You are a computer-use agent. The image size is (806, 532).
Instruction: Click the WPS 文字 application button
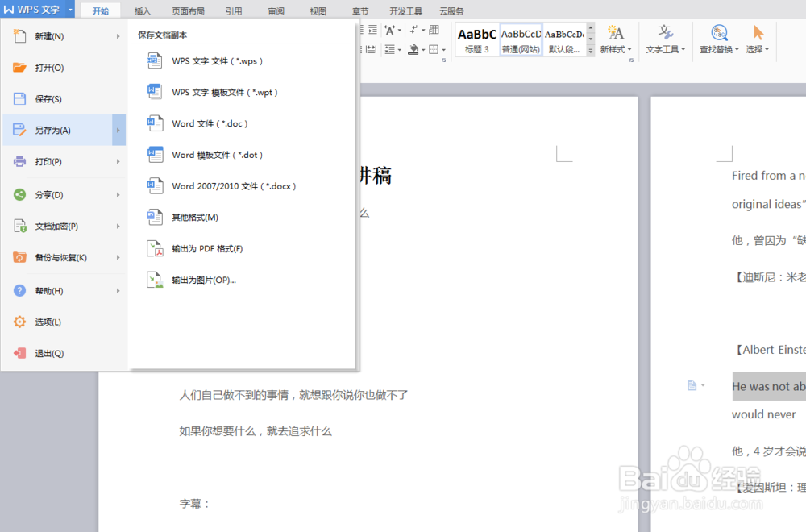point(32,9)
